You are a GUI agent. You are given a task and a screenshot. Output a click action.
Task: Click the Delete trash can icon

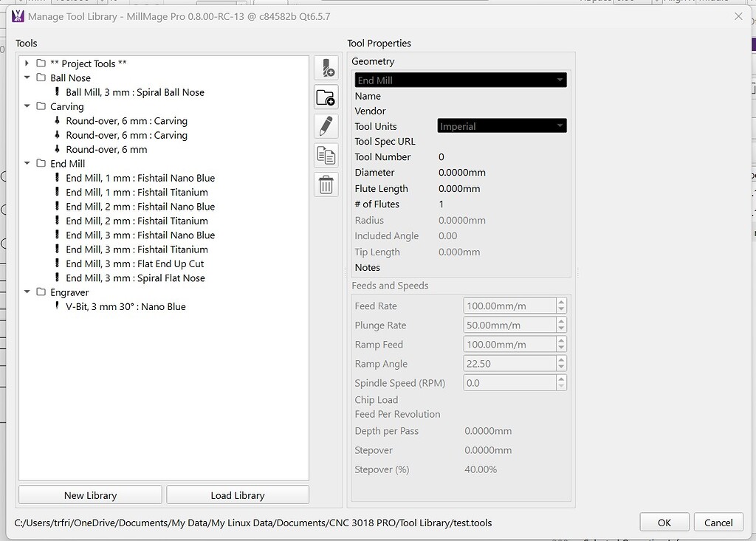[x=326, y=185]
